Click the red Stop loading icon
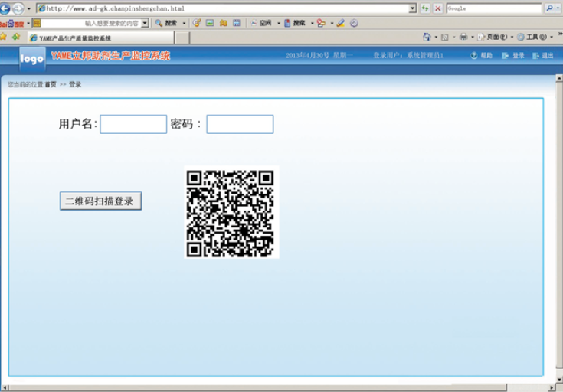This screenshot has width=563, height=392. coord(437,8)
